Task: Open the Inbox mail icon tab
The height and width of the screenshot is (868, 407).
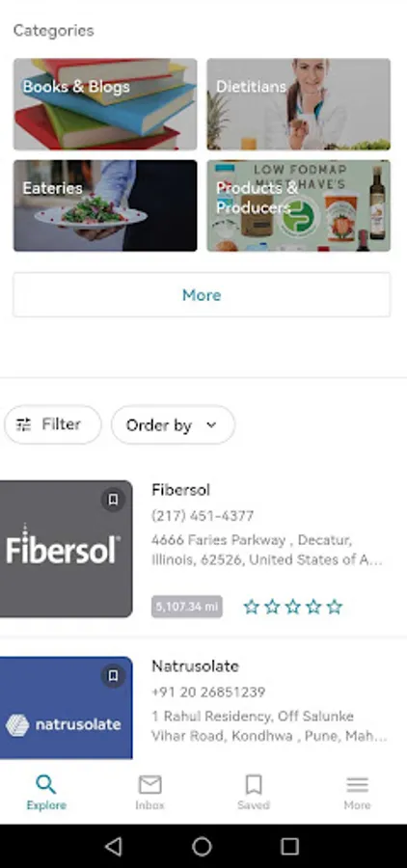Action: pyautogui.click(x=150, y=793)
